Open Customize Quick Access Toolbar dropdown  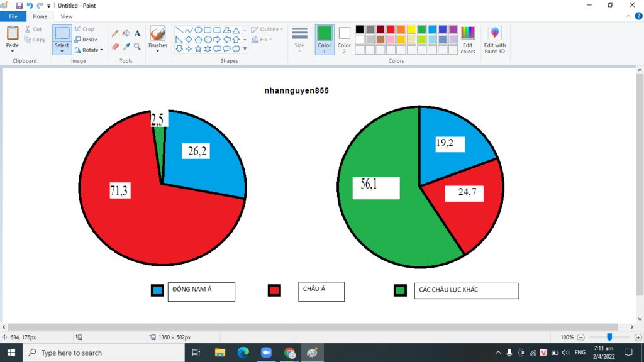[x=49, y=6]
